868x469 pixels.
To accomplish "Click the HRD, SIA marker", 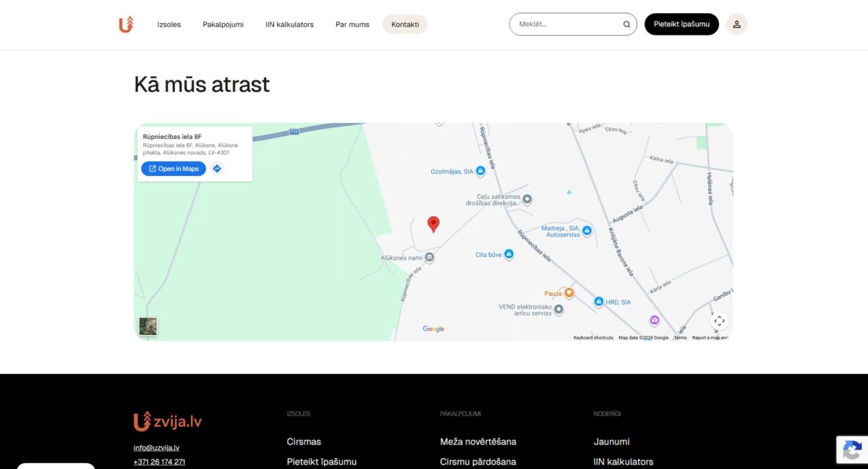I will pyautogui.click(x=599, y=302).
